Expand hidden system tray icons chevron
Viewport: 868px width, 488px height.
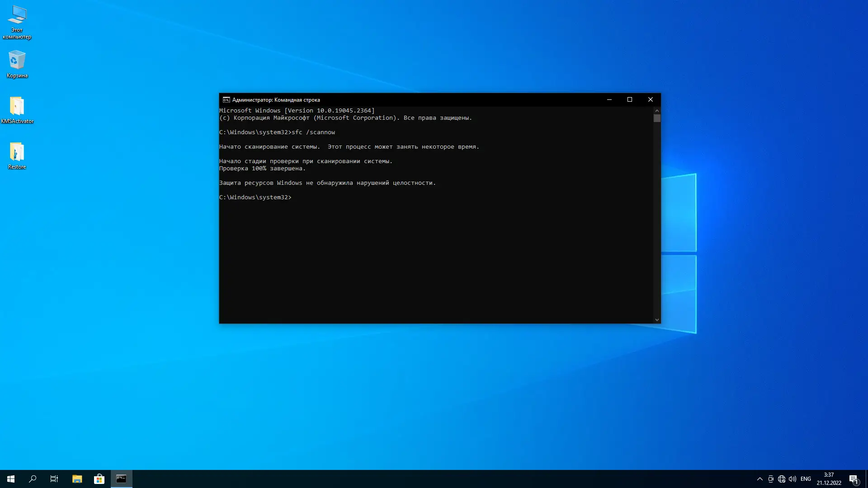(x=760, y=479)
